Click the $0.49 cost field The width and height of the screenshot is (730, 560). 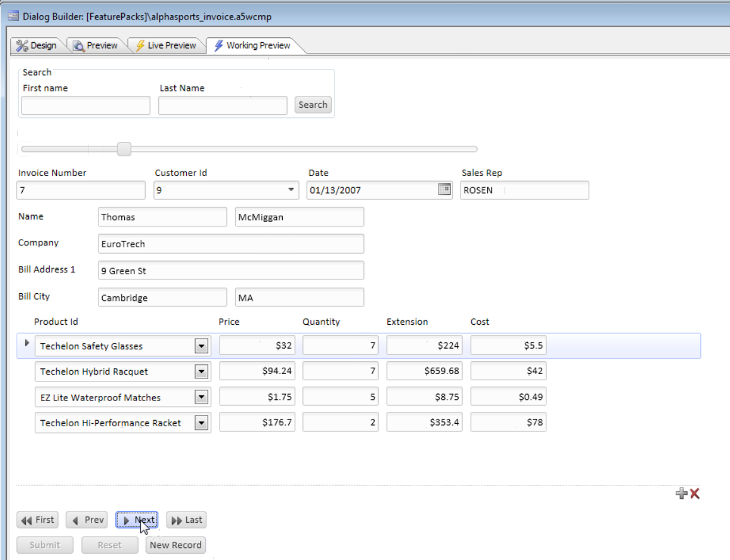[509, 397]
